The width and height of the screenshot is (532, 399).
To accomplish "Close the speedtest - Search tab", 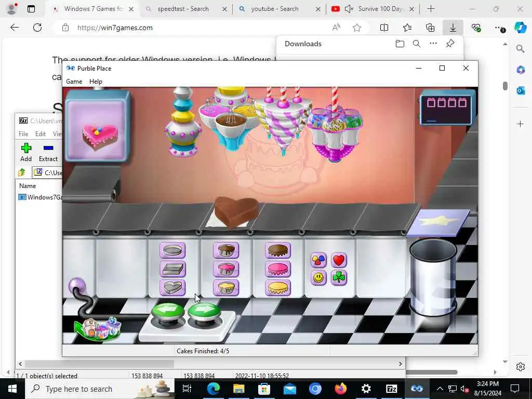I will coord(224,9).
